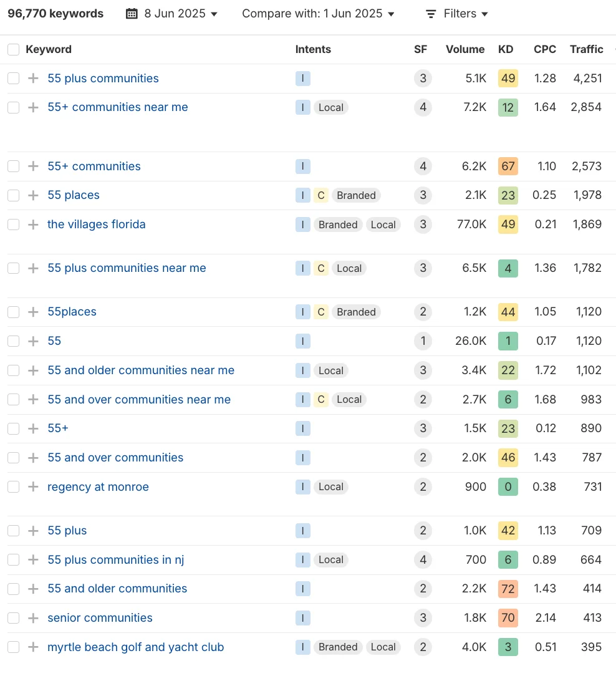Click the filter funnel icon next to Filters
The height and width of the screenshot is (676, 616).
[x=430, y=13]
